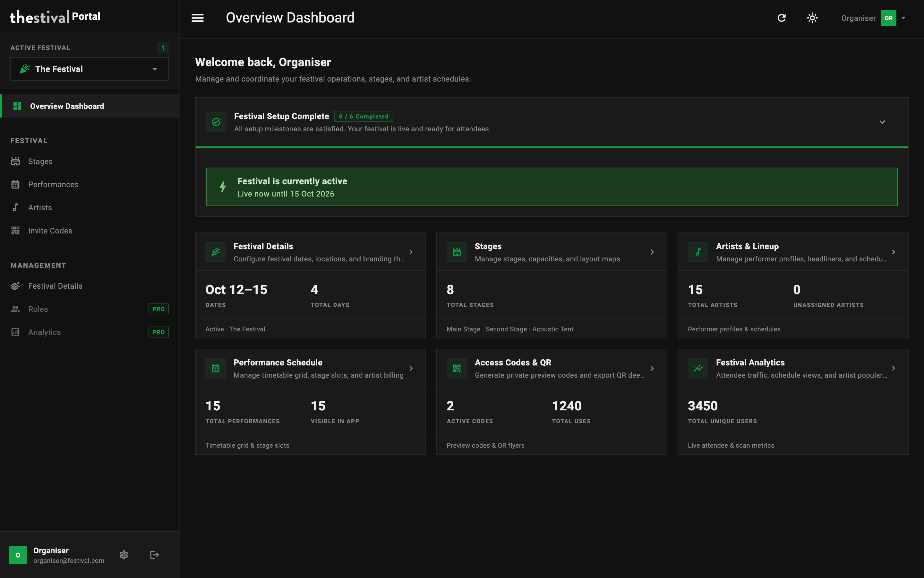The image size is (924, 578).
Task: Click the green OR avatar badge
Action: (x=888, y=18)
